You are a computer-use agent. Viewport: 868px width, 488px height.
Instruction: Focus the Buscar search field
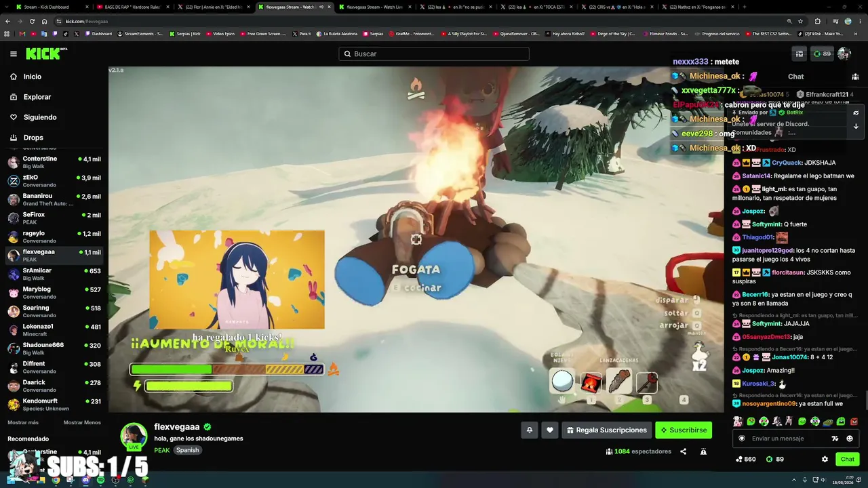click(x=434, y=54)
